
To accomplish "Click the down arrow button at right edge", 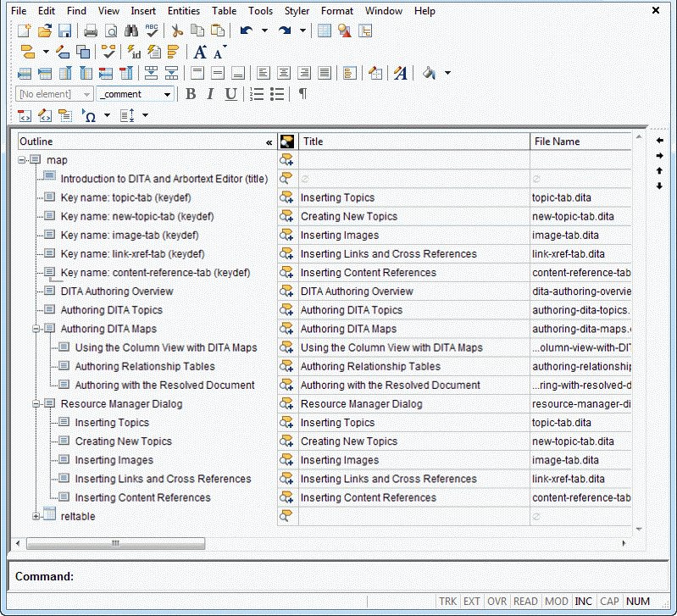I will (659, 186).
